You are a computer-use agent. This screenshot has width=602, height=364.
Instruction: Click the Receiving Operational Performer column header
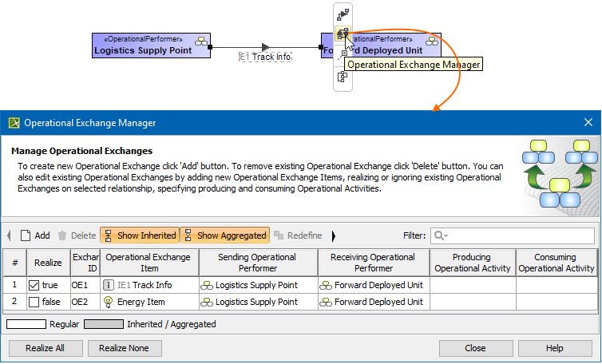pyautogui.click(x=374, y=263)
